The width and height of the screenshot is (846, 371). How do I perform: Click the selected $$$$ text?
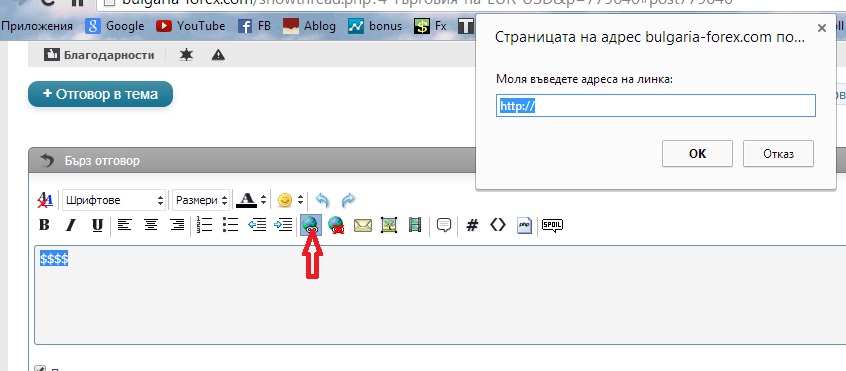tap(54, 259)
